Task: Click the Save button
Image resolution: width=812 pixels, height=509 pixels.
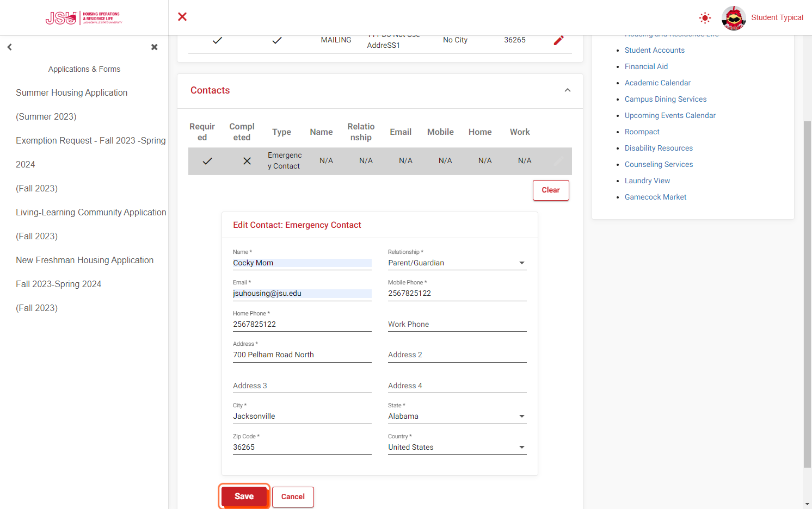Action: (244, 496)
